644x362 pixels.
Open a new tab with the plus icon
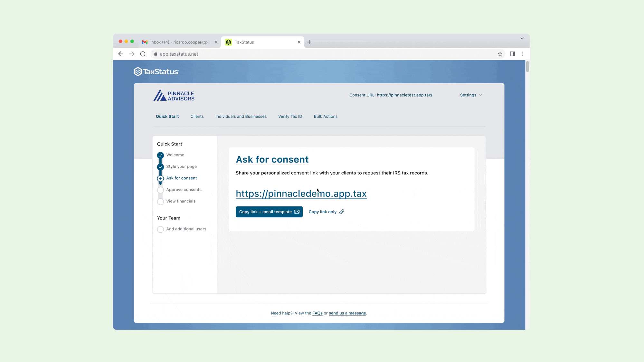click(x=309, y=42)
